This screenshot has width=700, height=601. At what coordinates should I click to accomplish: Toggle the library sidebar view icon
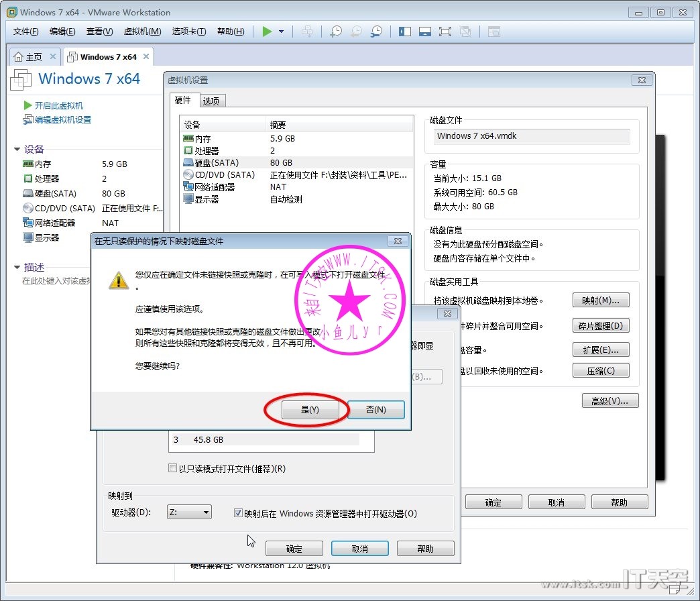[x=404, y=32]
